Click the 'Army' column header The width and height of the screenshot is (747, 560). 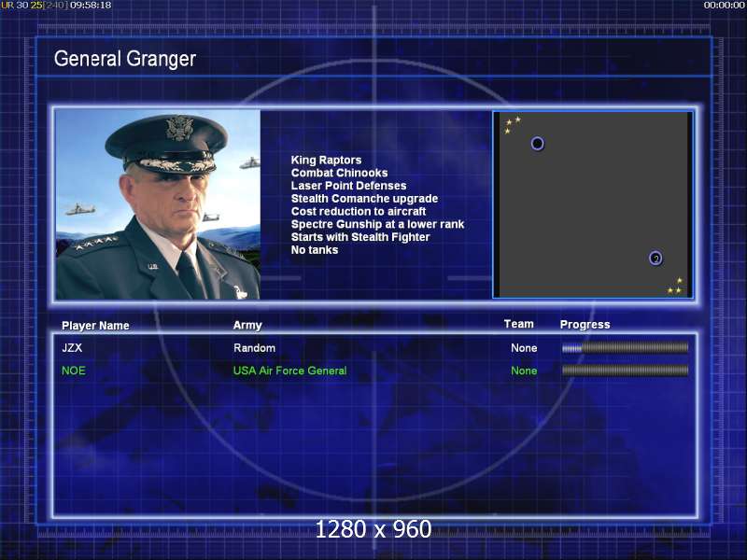[x=247, y=325]
